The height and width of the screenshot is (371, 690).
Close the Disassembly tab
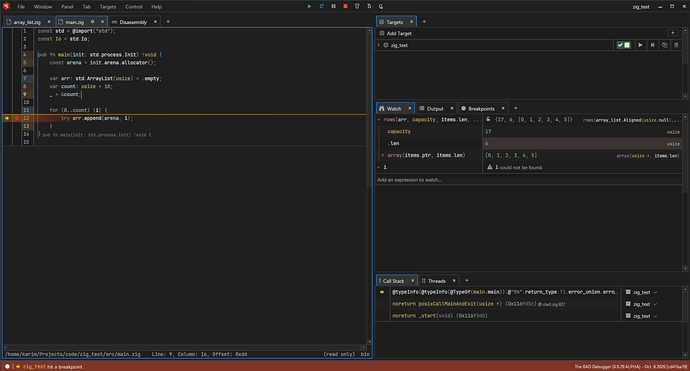point(155,22)
